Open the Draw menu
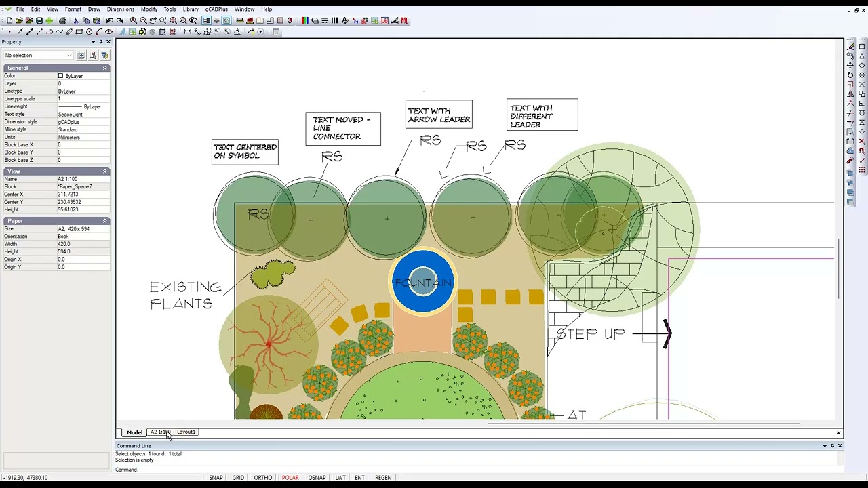Image resolution: width=868 pixels, height=488 pixels. pos(94,9)
